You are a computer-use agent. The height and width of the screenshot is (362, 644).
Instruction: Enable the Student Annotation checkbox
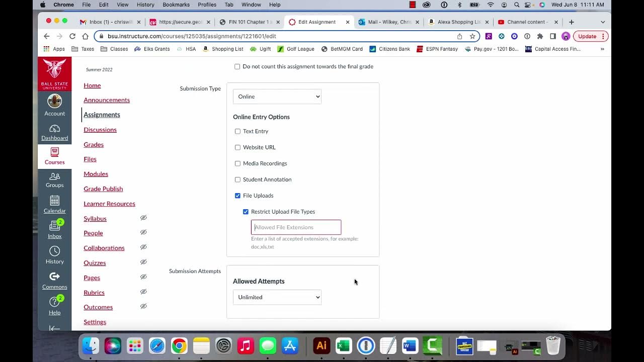coord(237,179)
